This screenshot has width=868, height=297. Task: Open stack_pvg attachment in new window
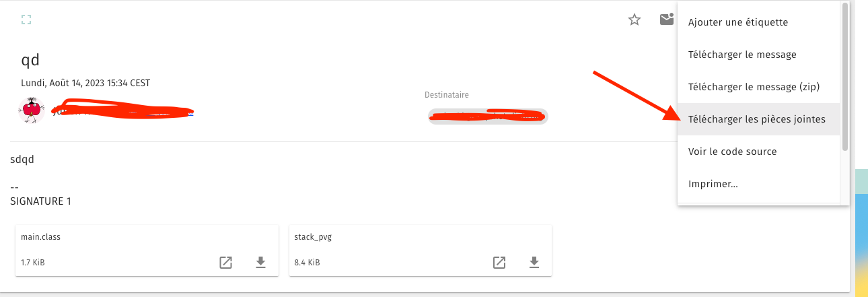(499, 263)
